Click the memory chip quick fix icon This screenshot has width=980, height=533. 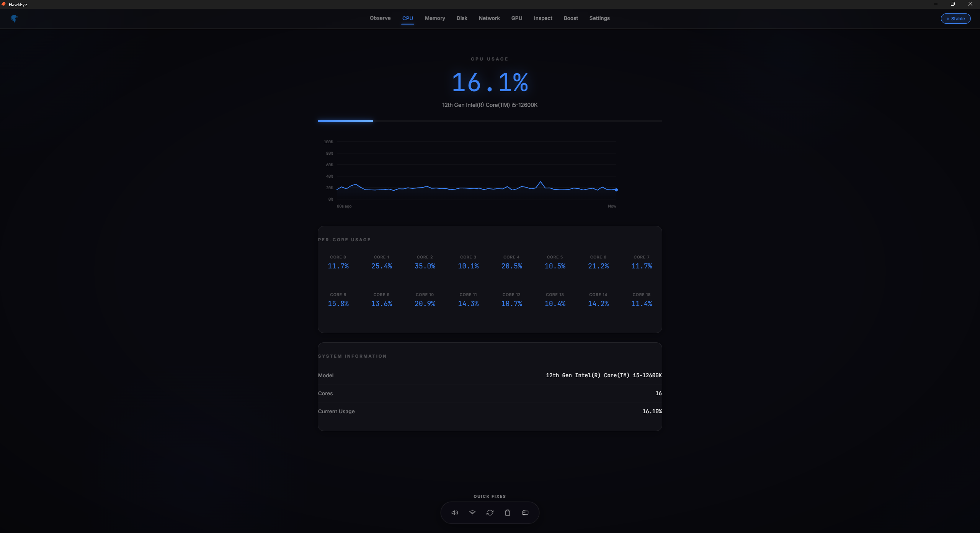pos(525,513)
